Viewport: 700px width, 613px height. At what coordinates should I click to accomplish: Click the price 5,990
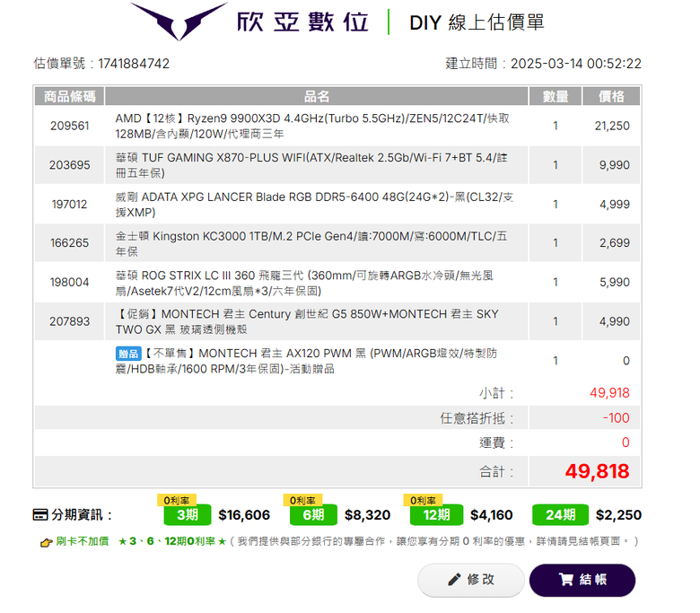point(614,282)
